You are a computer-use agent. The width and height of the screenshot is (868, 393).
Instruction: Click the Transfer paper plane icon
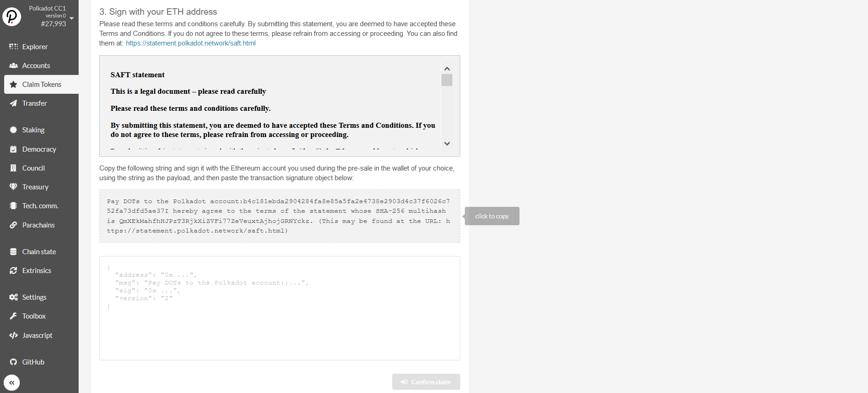point(13,103)
